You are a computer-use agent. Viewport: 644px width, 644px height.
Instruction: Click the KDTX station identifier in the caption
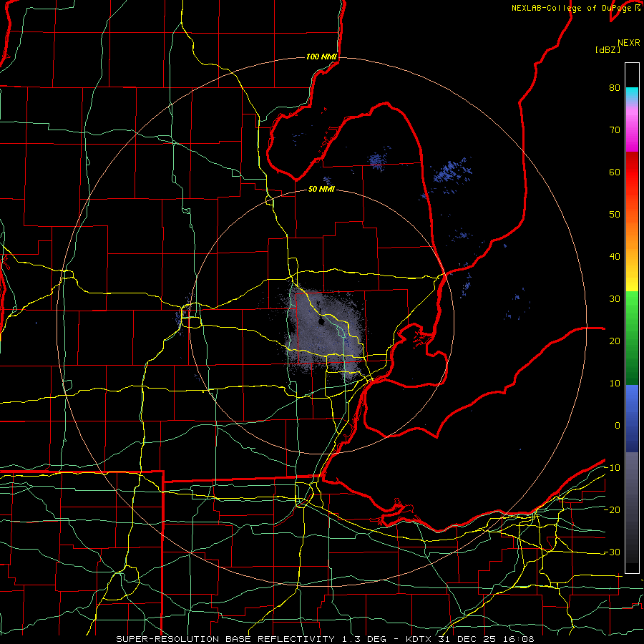419,639
